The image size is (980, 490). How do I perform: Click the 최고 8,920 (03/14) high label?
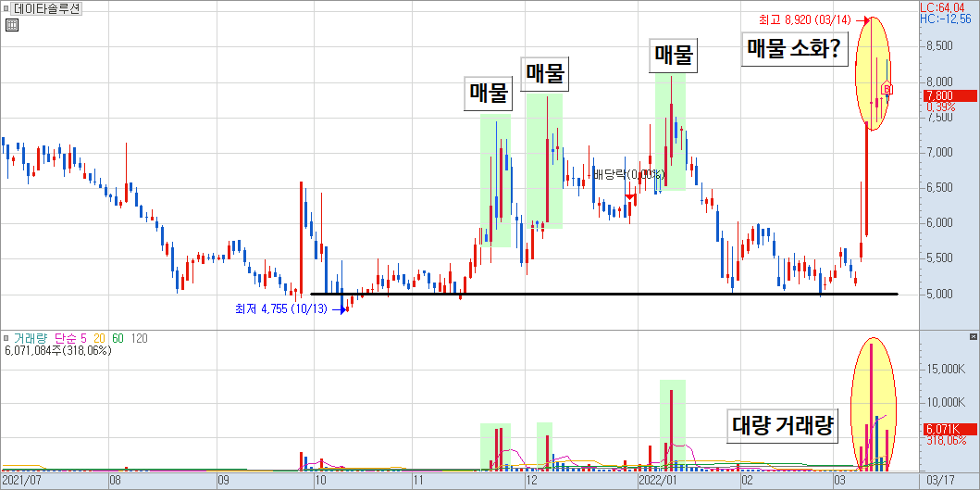click(x=806, y=20)
